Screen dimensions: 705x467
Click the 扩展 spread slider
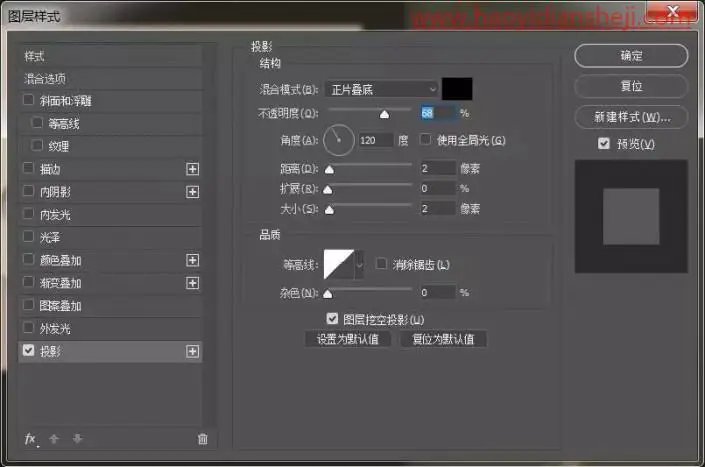coord(370,187)
